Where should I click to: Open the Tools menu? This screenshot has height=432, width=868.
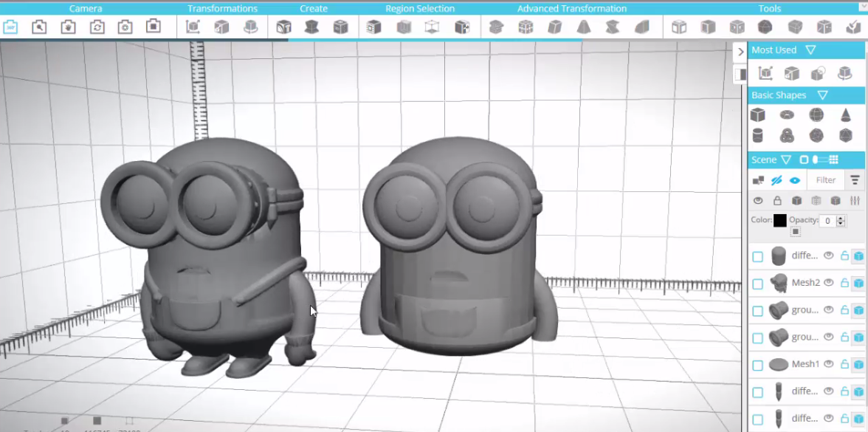point(769,8)
